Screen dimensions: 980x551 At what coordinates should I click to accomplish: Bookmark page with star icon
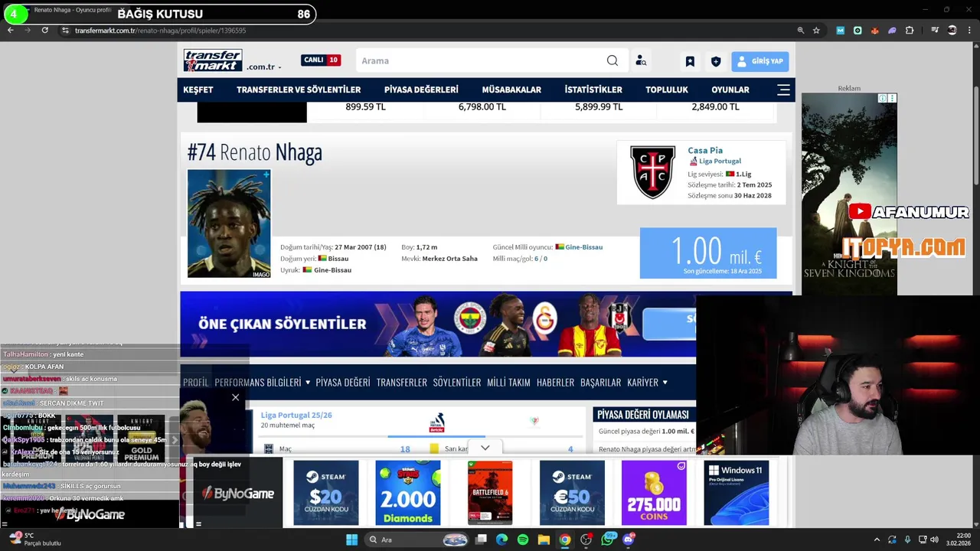816,31
